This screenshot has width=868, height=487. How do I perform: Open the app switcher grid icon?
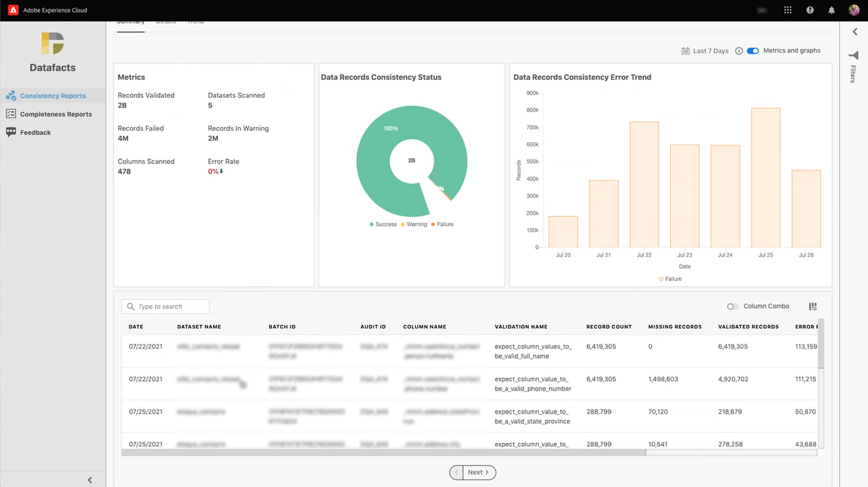788,10
